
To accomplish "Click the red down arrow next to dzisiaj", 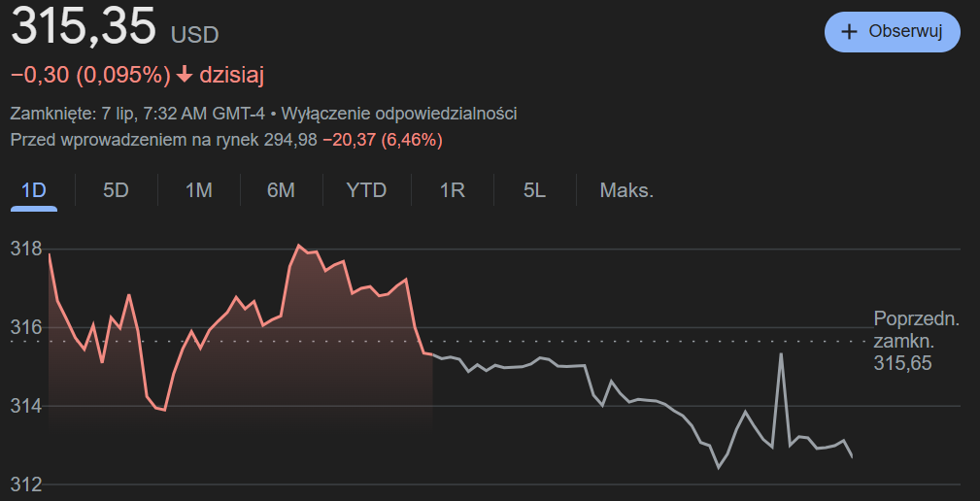I will point(185,76).
